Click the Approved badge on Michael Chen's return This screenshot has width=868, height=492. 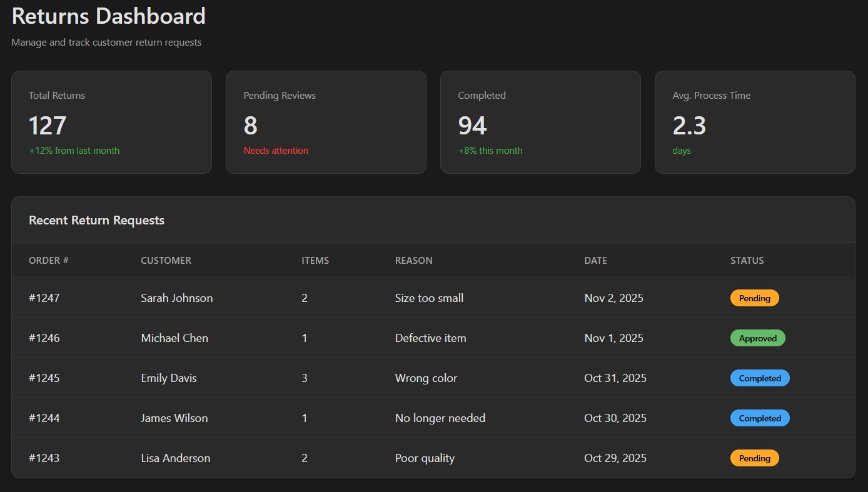[757, 338]
